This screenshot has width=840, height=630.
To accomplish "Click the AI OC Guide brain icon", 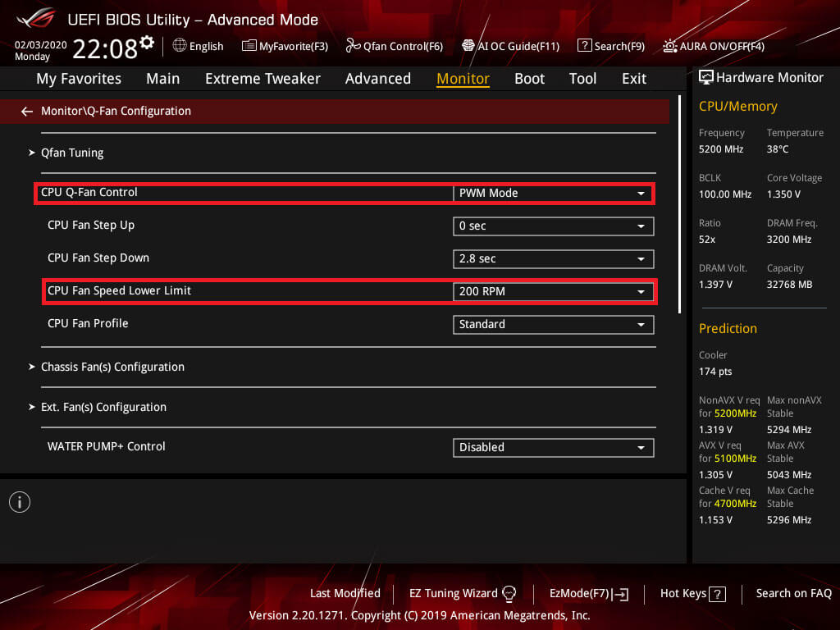I will [468, 46].
